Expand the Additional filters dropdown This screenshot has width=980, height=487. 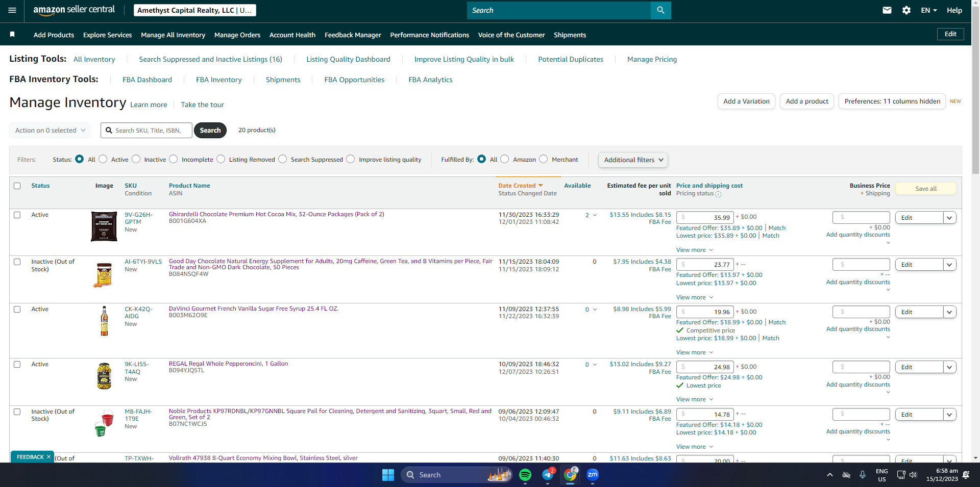(633, 160)
